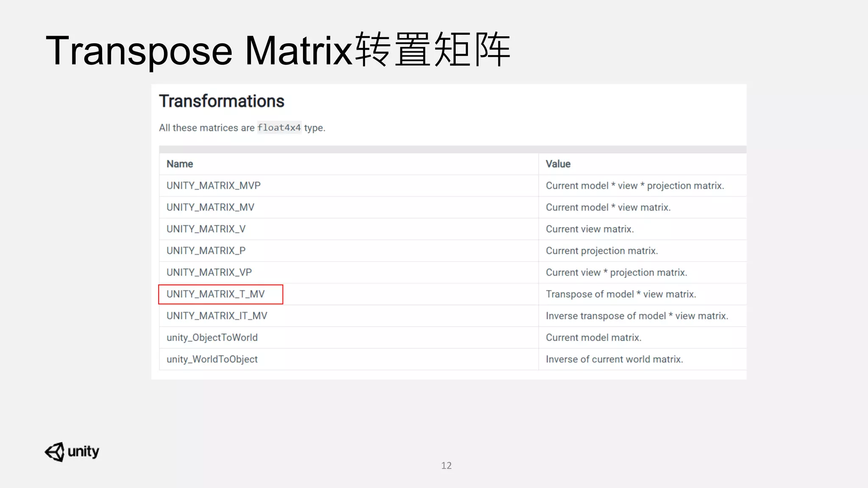Click 'Inverse transpose of model * view' description
Viewport: 868px width, 488px height.
pyautogui.click(x=637, y=316)
